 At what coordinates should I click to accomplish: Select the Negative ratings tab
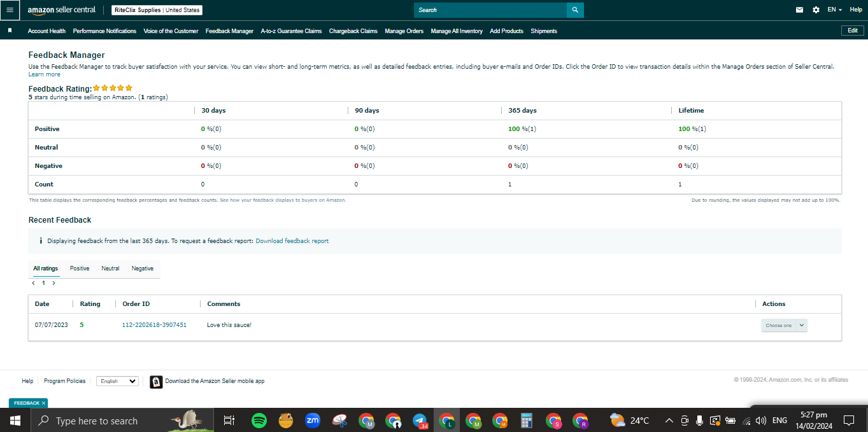pos(143,268)
